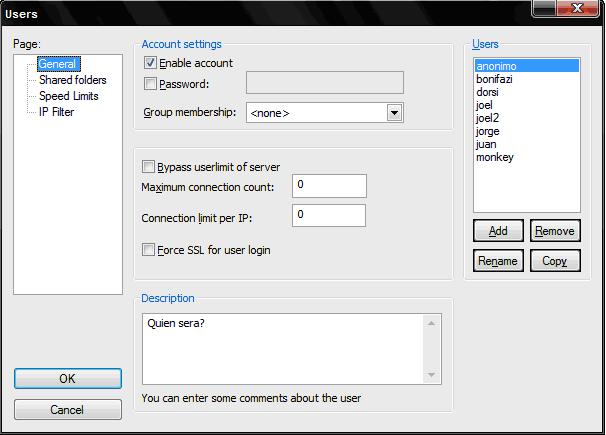Click the Add user button
Viewport: 606px width, 435px height.
pyautogui.click(x=498, y=231)
